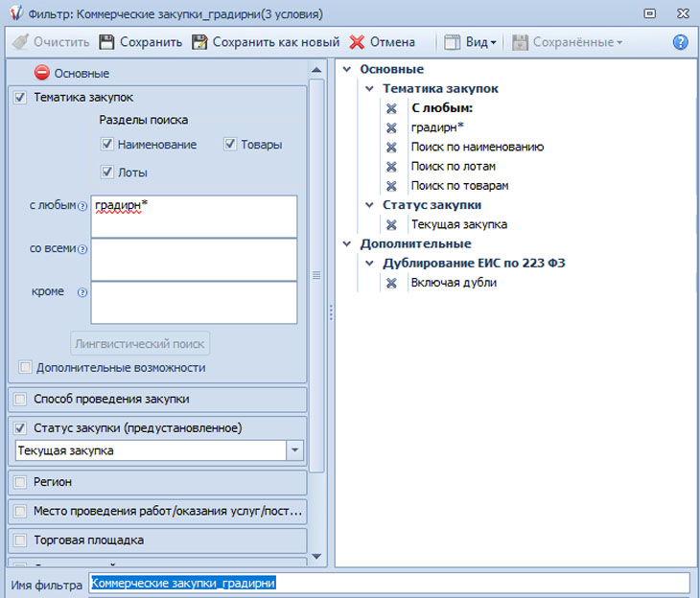
Task: Click the blue help question mark icon
Action: coord(681,42)
